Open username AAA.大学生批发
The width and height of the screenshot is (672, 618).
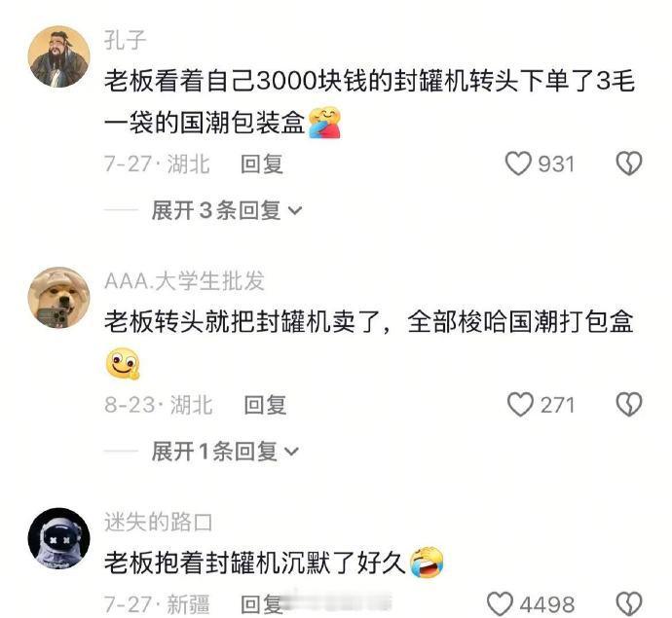184,281
